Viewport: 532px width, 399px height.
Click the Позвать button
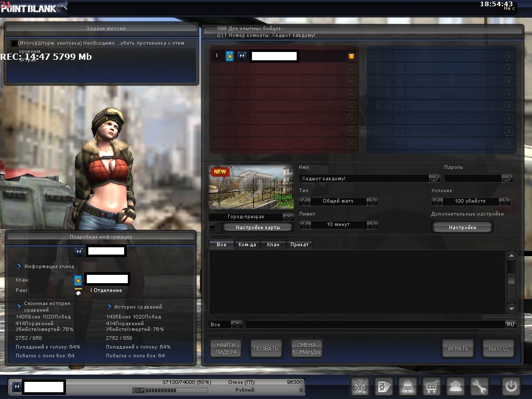pyautogui.click(x=265, y=349)
